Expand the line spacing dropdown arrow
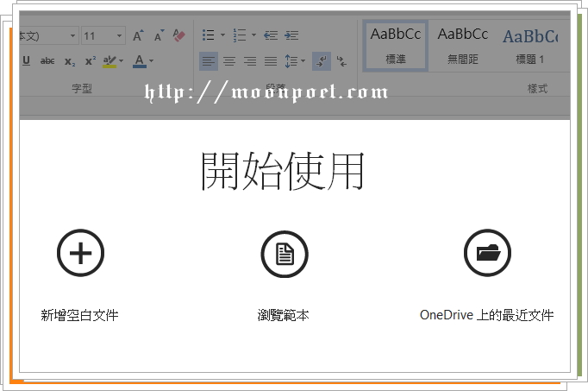This screenshot has width=588, height=391. (x=303, y=60)
